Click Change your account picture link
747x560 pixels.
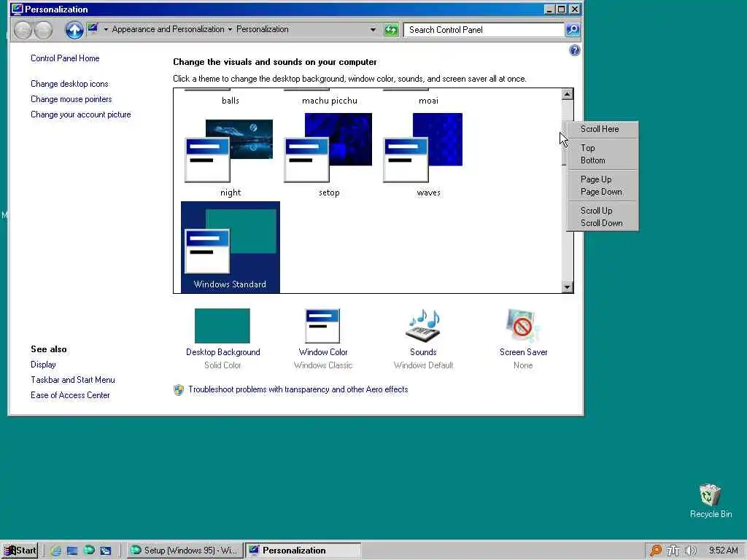click(x=80, y=114)
